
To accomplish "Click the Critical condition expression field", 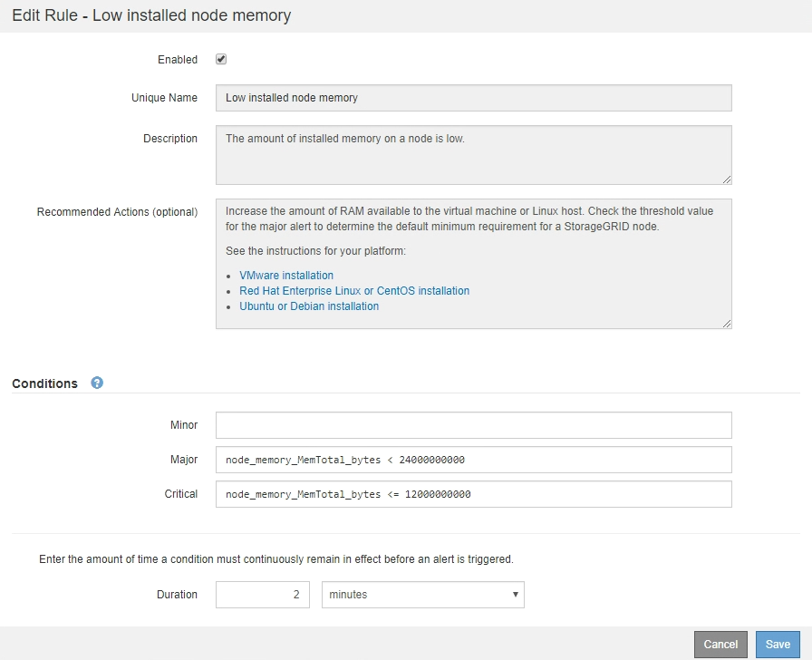I will tap(473, 494).
